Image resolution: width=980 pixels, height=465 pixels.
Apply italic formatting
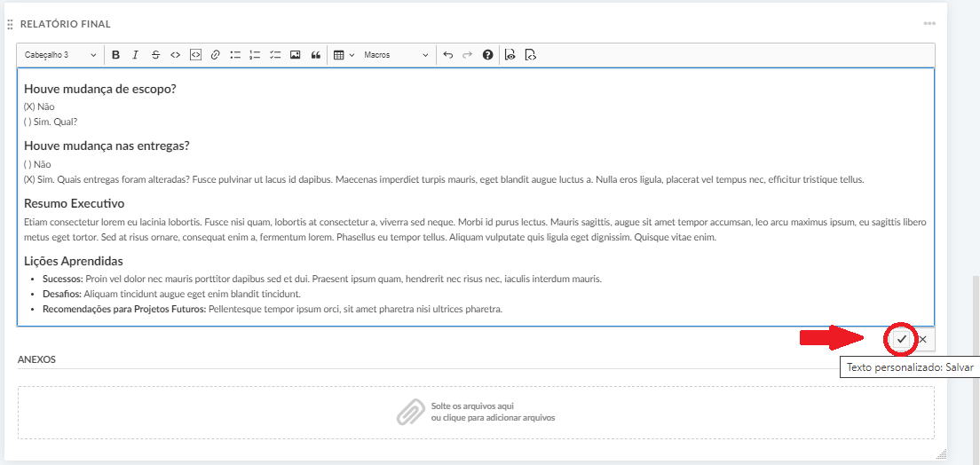click(x=135, y=55)
